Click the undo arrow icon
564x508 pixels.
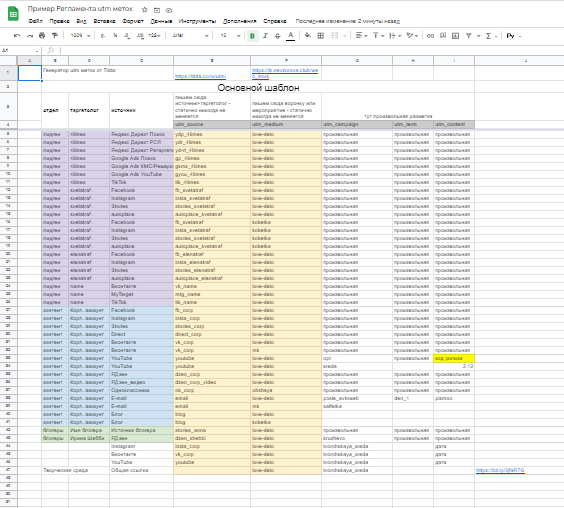coord(17,36)
